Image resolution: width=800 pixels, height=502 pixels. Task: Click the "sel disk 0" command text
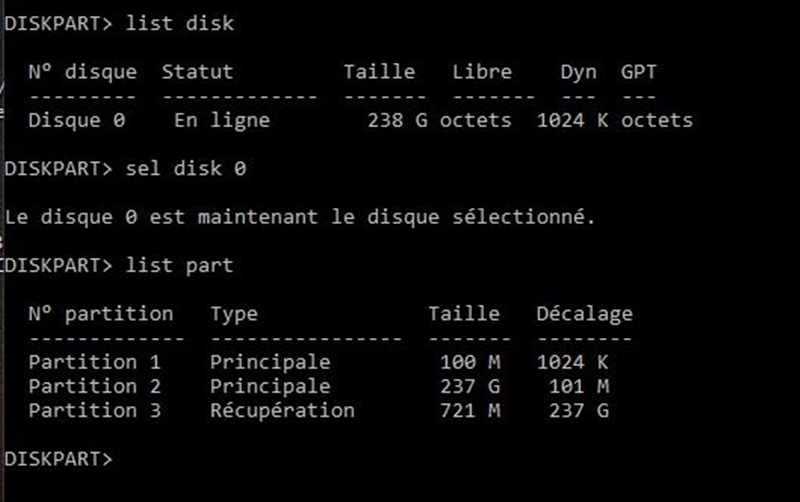point(186,169)
